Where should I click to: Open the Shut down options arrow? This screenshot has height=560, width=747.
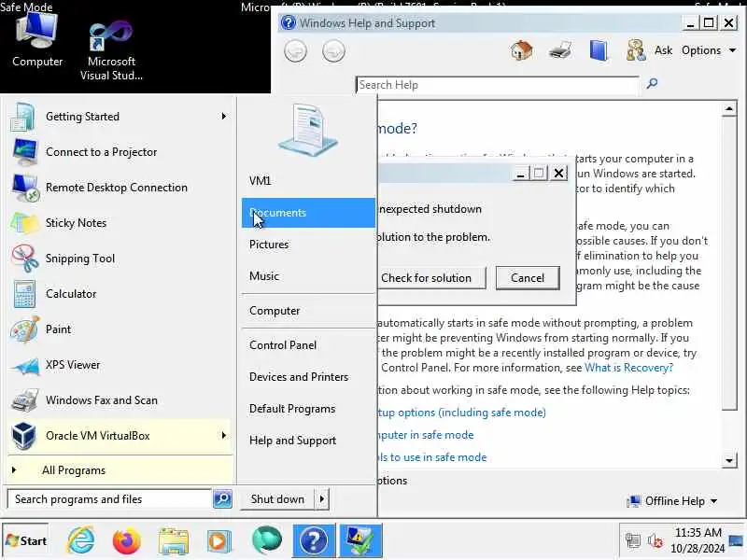coord(322,499)
